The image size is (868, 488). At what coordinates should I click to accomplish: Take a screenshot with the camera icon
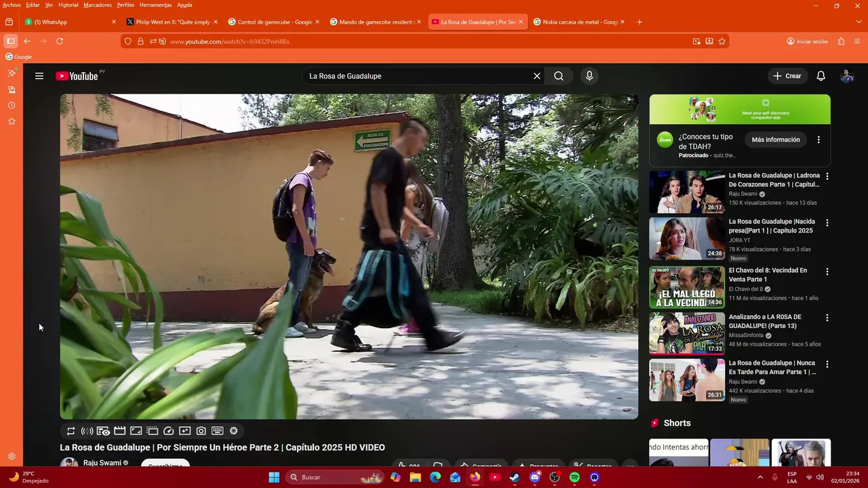click(201, 431)
